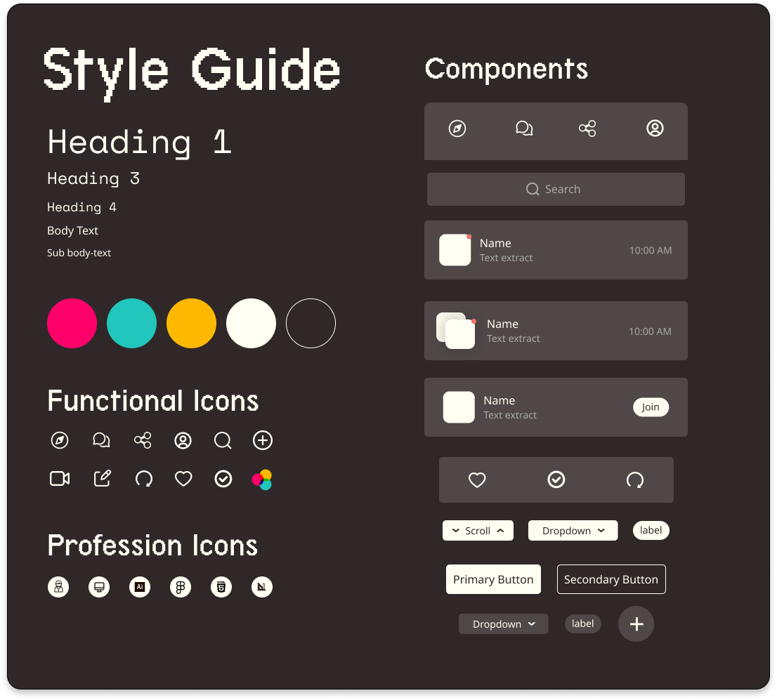Viewport: 777px width, 700px height.
Task: Click the 'Body Text' sample
Action: point(73,231)
